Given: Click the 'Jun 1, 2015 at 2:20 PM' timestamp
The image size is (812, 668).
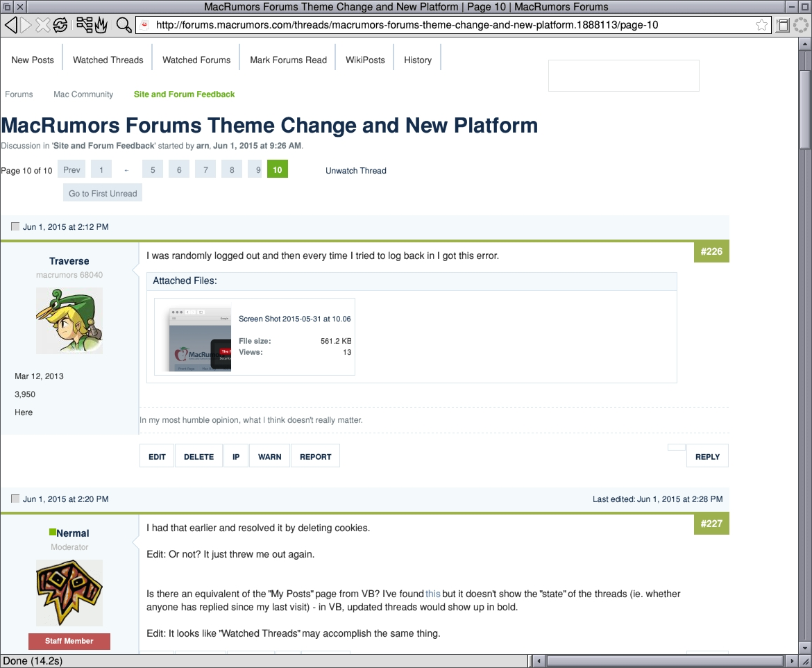Looking at the screenshot, I should 66,499.
